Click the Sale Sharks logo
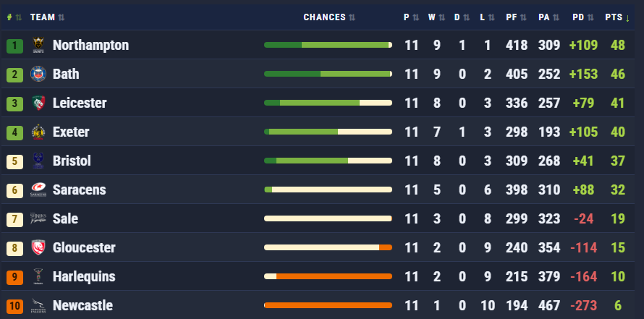644x319 pixels. point(38,219)
